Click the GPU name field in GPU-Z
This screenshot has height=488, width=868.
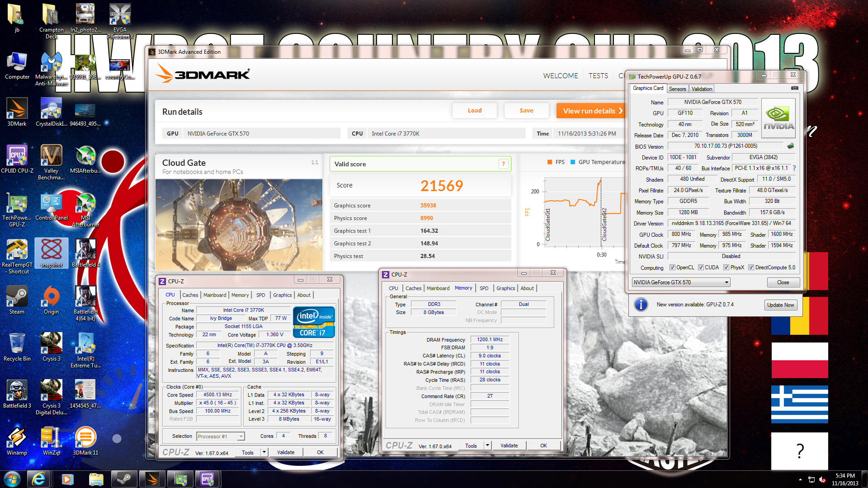tap(712, 102)
